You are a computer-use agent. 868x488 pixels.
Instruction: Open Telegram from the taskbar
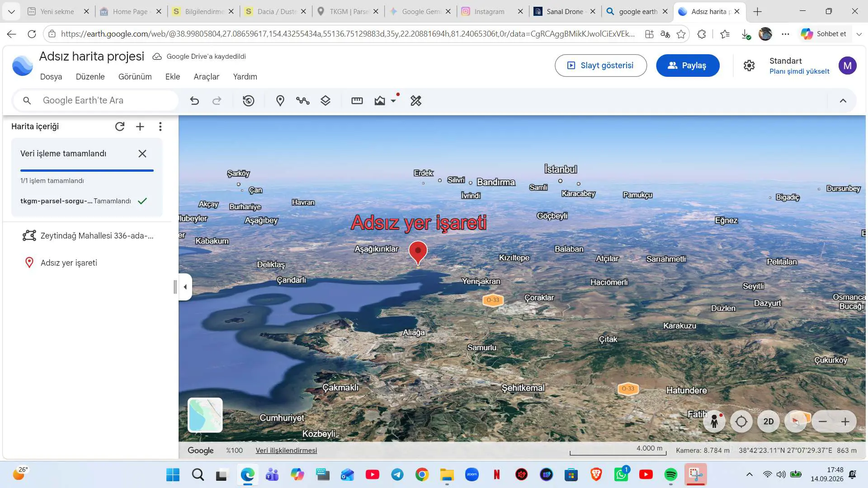tap(397, 474)
